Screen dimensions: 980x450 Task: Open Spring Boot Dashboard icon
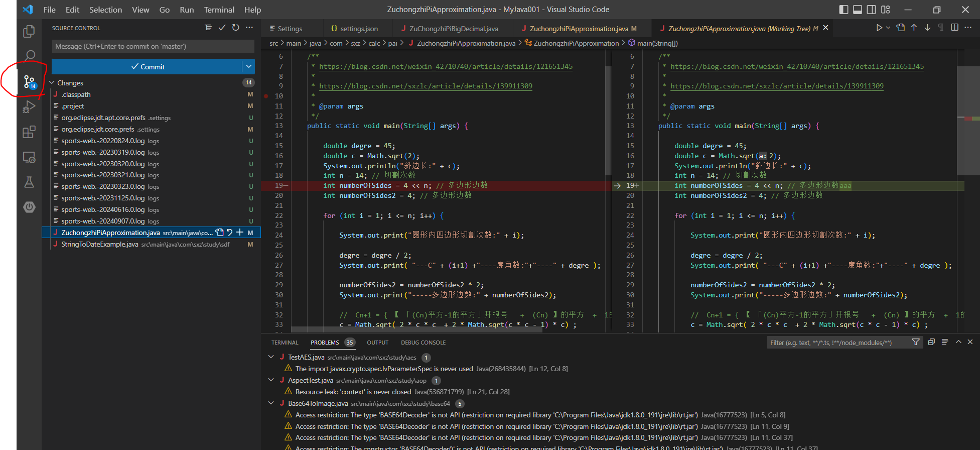pyautogui.click(x=29, y=207)
